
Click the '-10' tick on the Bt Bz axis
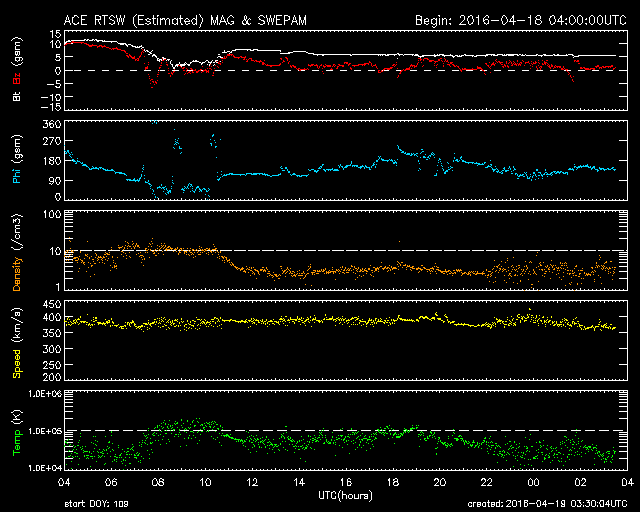[51, 97]
